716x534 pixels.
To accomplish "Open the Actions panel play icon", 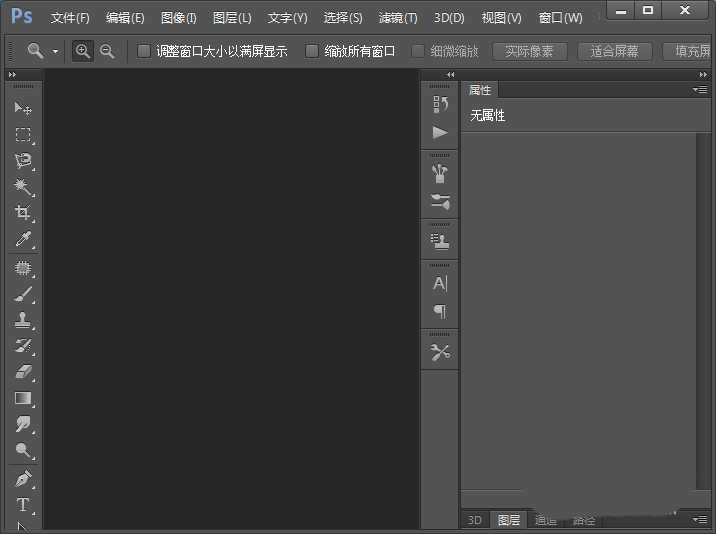I will point(440,132).
